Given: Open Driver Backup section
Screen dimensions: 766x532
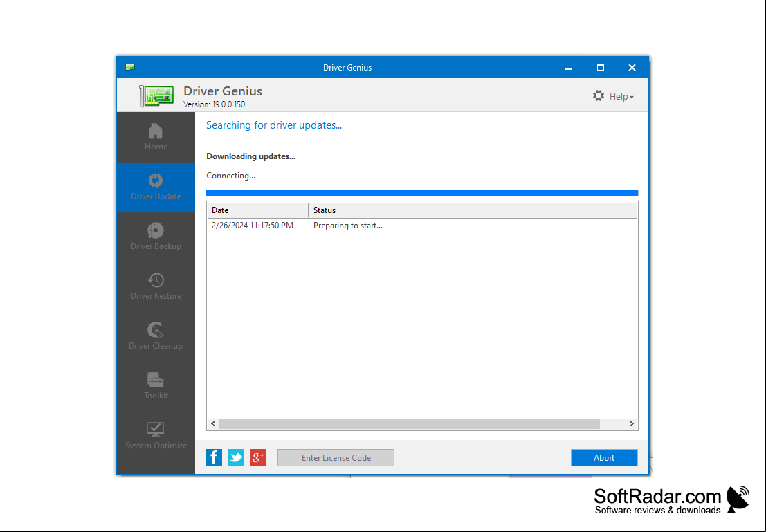Looking at the screenshot, I should coord(156,237).
